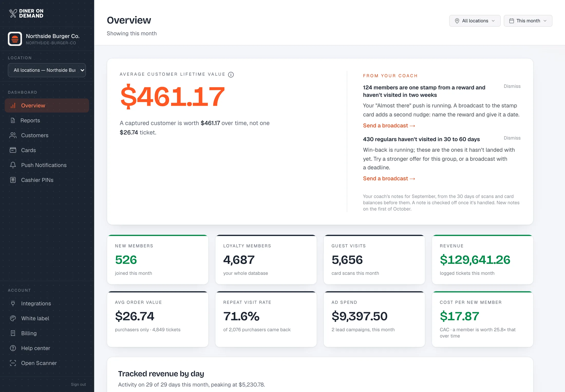Click the map pin icon in All locations

[x=457, y=21]
